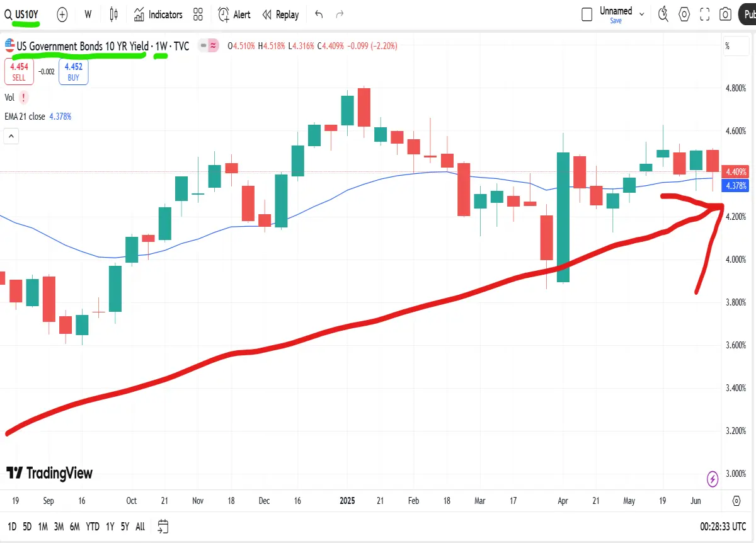Open the candlestick chart style selector
The image size is (756, 543).
point(114,14)
